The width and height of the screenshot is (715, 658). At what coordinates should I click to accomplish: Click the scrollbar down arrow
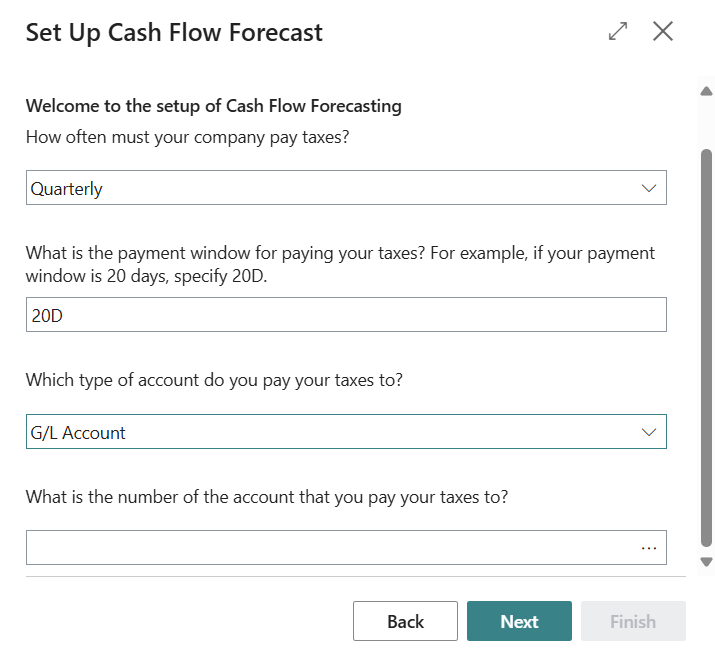pyautogui.click(x=706, y=562)
